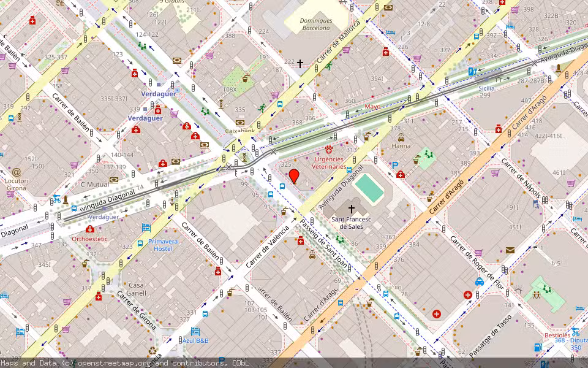Select the Passatge de Tasso street label
Screen dimensions: 588x368
pyautogui.click(x=491, y=336)
